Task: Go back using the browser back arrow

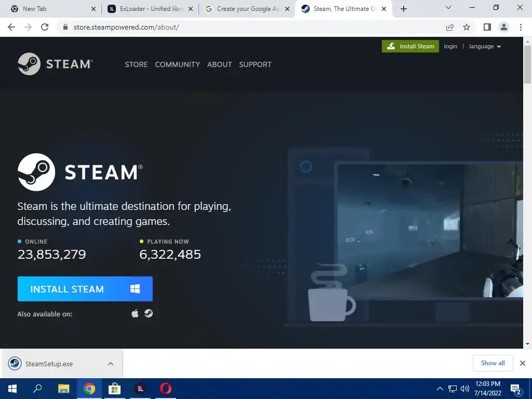Action: click(x=11, y=27)
